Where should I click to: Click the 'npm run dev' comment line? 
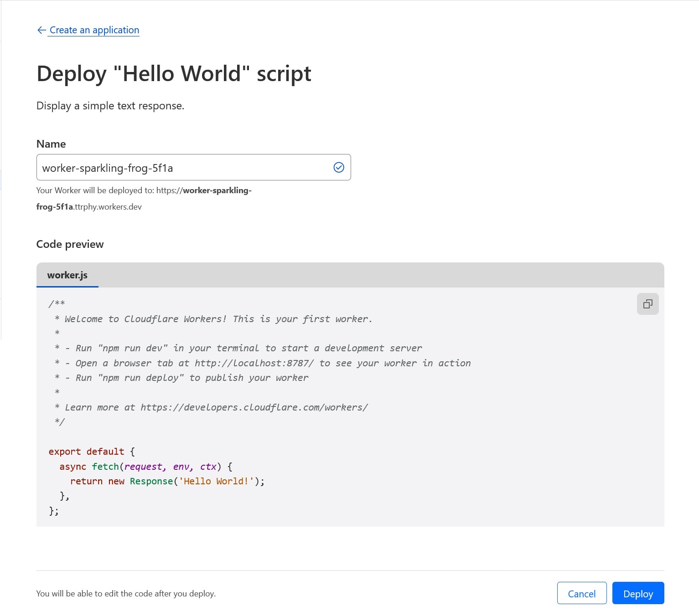(x=238, y=348)
